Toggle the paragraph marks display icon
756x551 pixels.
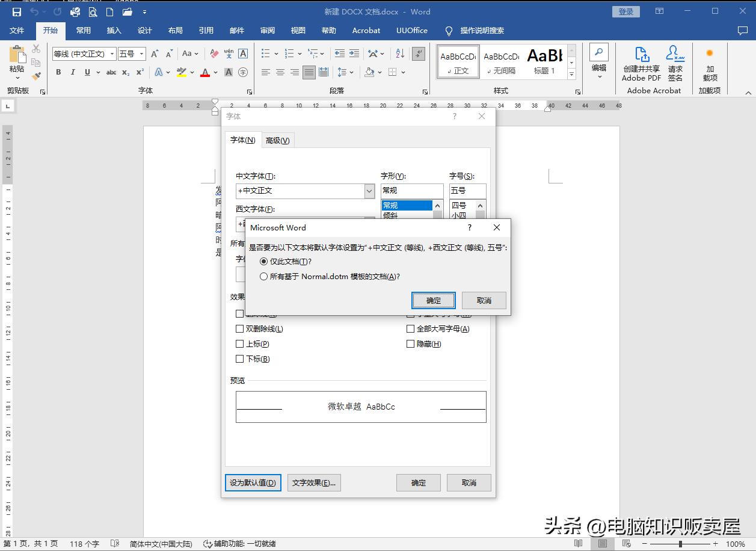(x=418, y=53)
